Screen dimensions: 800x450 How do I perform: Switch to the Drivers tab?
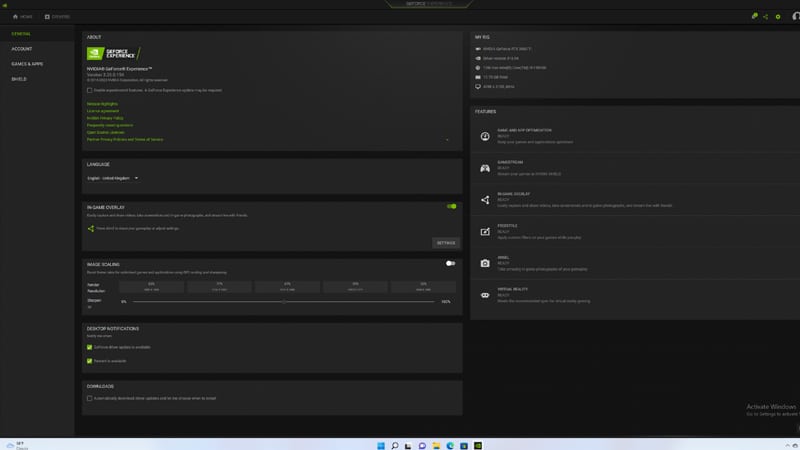point(58,17)
